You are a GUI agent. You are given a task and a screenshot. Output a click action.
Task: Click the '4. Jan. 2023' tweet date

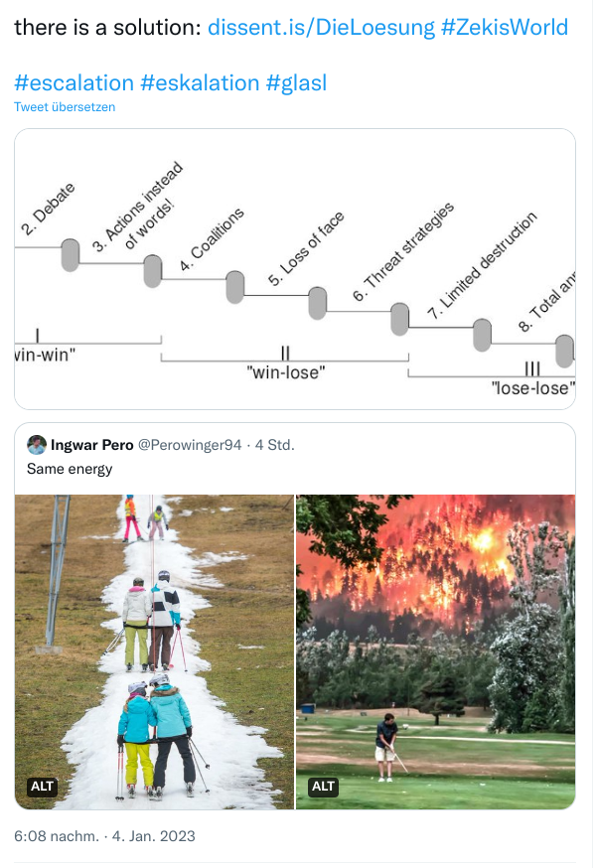click(x=153, y=836)
